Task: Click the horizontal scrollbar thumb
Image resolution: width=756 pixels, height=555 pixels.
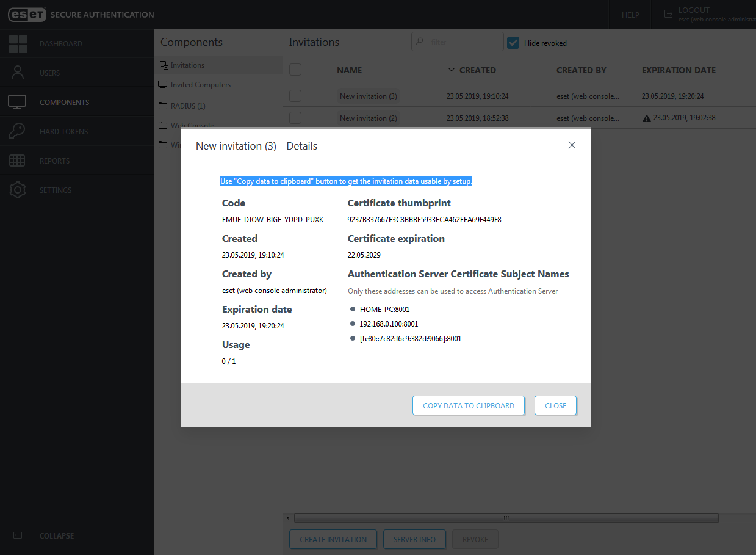Action: [506, 518]
